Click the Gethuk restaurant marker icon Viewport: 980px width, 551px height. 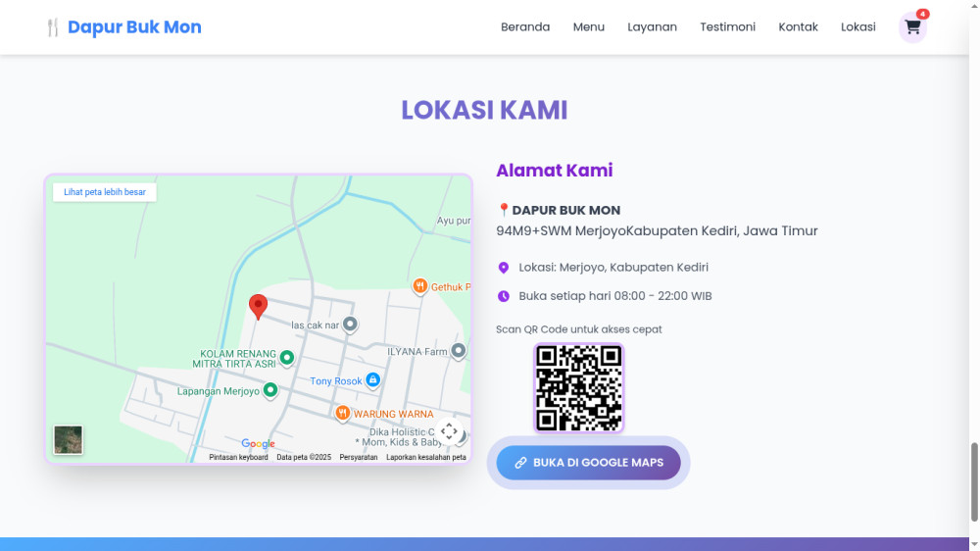(x=419, y=286)
